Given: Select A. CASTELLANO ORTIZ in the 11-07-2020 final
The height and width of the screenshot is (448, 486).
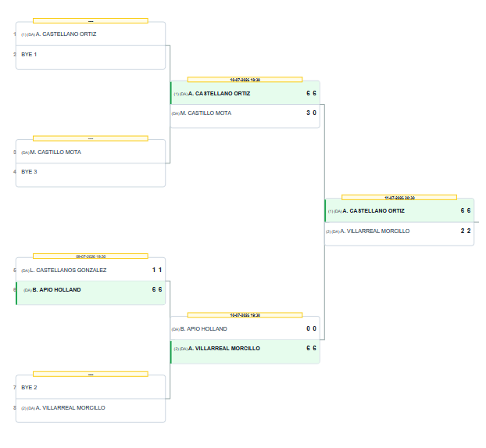Looking at the screenshot, I should (399, 210).
